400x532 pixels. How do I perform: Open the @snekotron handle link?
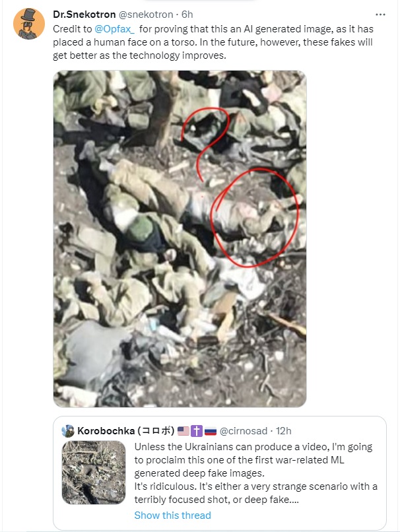tap(146, 15)
